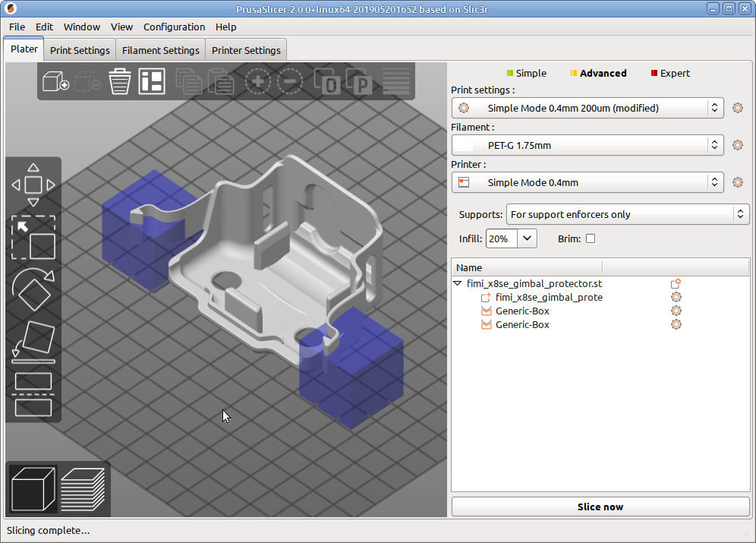Select the Move tool in left toolbar
The height and width of the screenshot is (543, 756).
tap(33, 185)
